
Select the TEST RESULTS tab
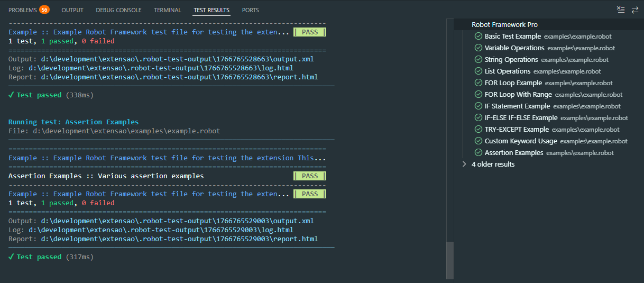[x=211, y=10]
